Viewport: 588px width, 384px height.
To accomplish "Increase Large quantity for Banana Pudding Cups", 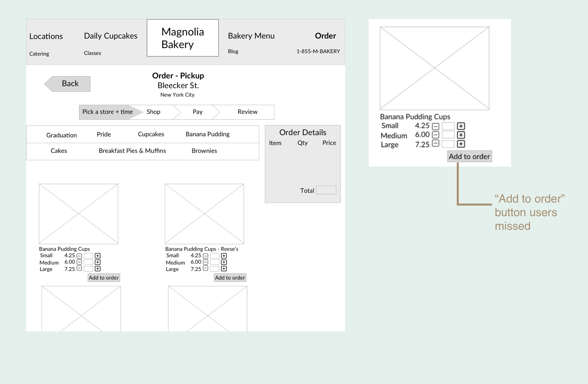I will (98, 269).
